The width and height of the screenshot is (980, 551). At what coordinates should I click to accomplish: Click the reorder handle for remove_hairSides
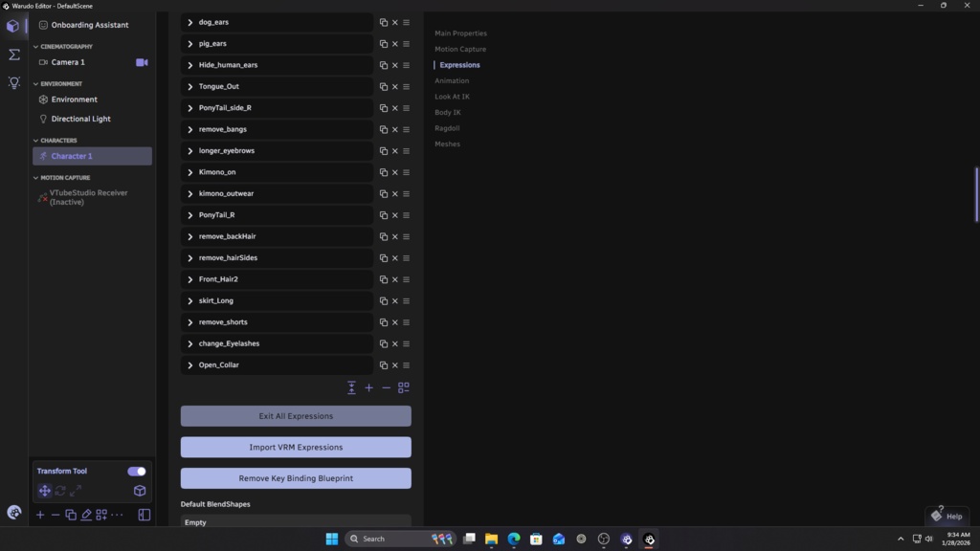pyautogui.click(x=406, y=258)
